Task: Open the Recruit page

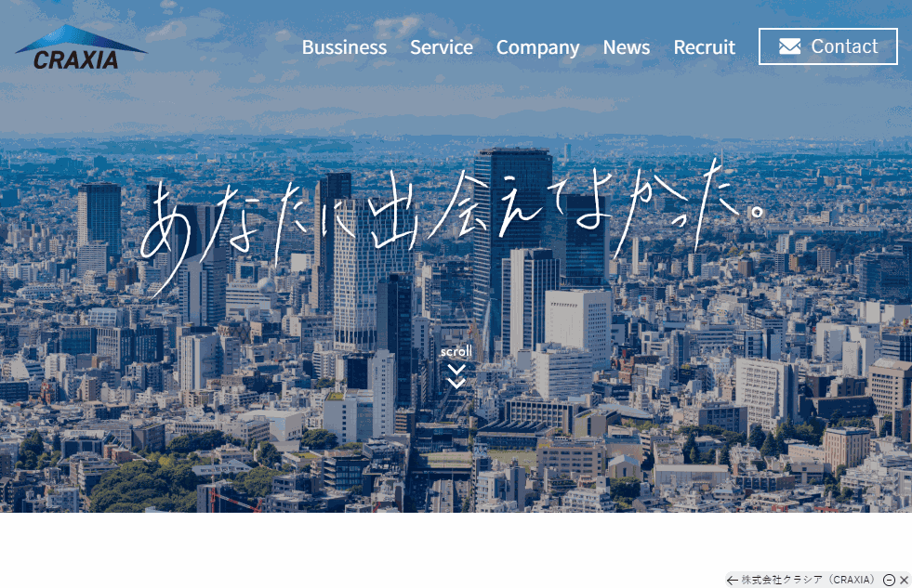Action: tap(705, 47)
